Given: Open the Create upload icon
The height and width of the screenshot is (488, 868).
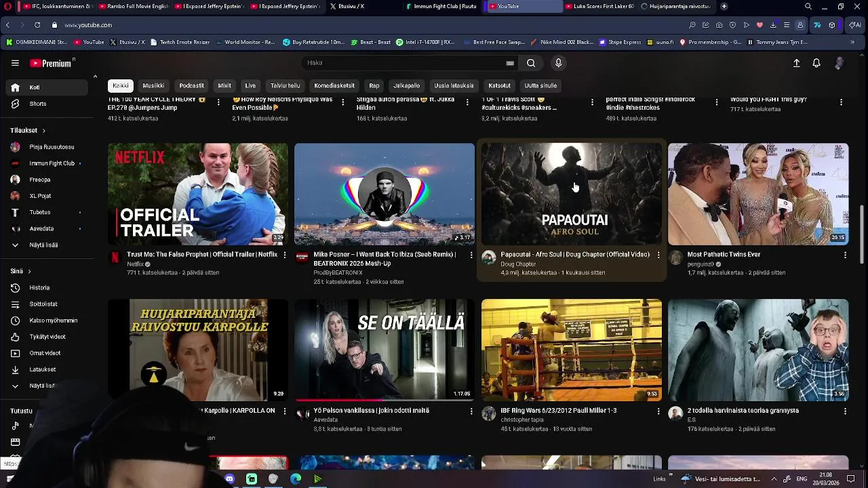Looking at the screenshot, I should tap(797, 63).
